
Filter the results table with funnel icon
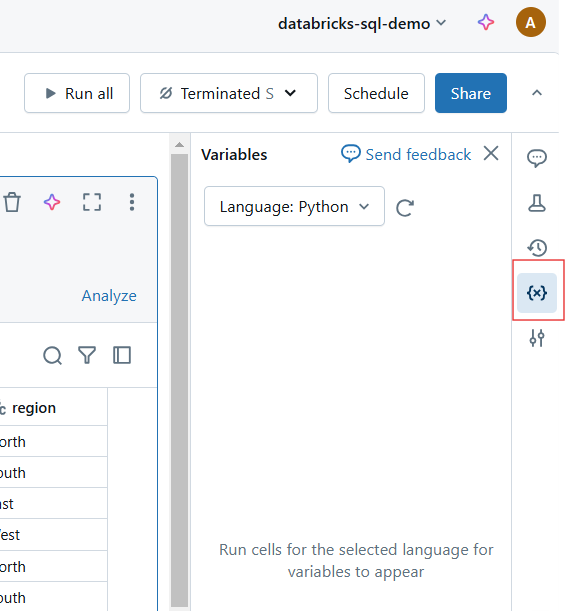tap(87, 355)
